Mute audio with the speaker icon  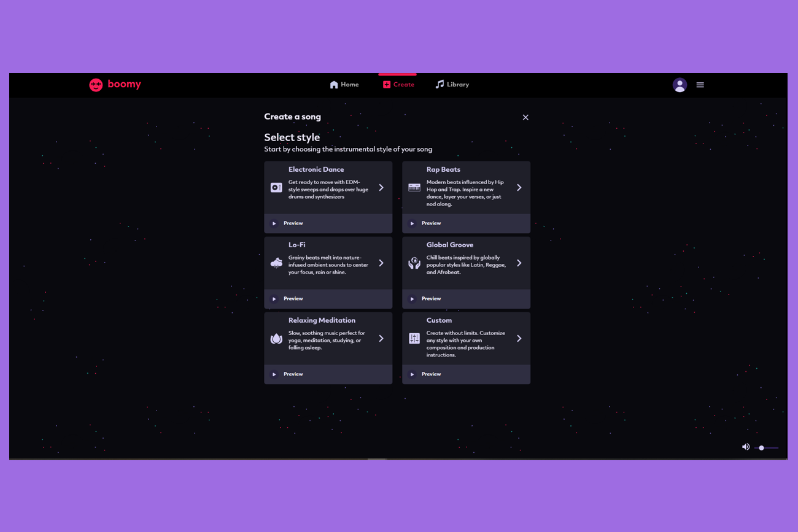point(745,447)
